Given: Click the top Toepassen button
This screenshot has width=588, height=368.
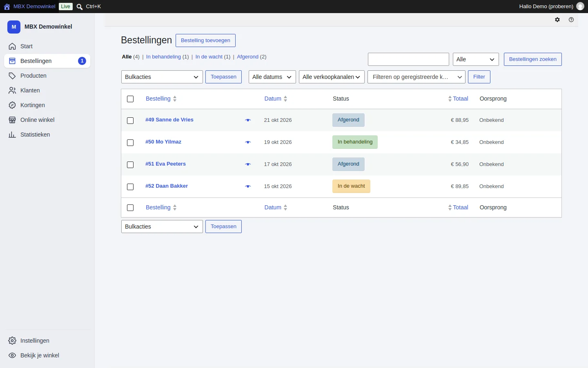Looking at the screenshot, I should [x=223, y=77].
